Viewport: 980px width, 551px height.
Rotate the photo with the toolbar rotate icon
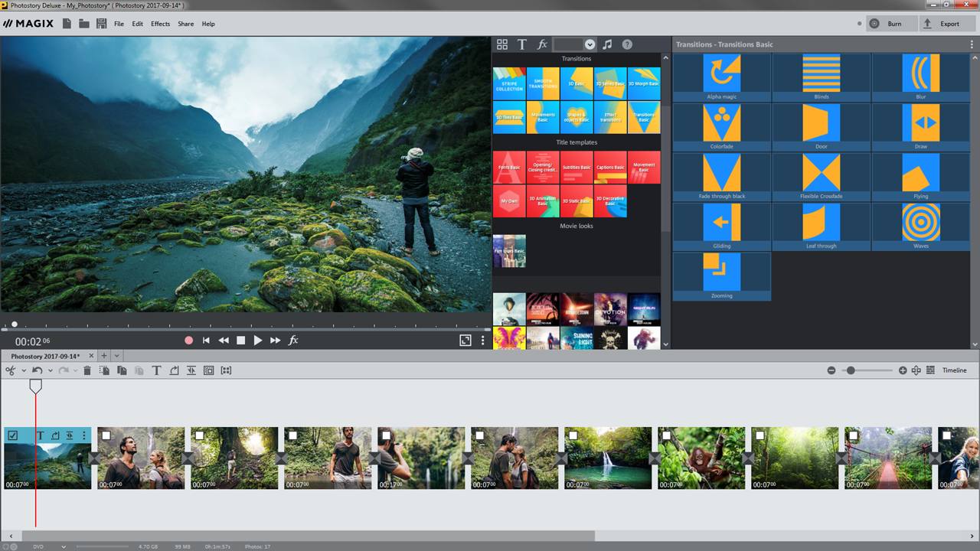(x=174, y=370)
